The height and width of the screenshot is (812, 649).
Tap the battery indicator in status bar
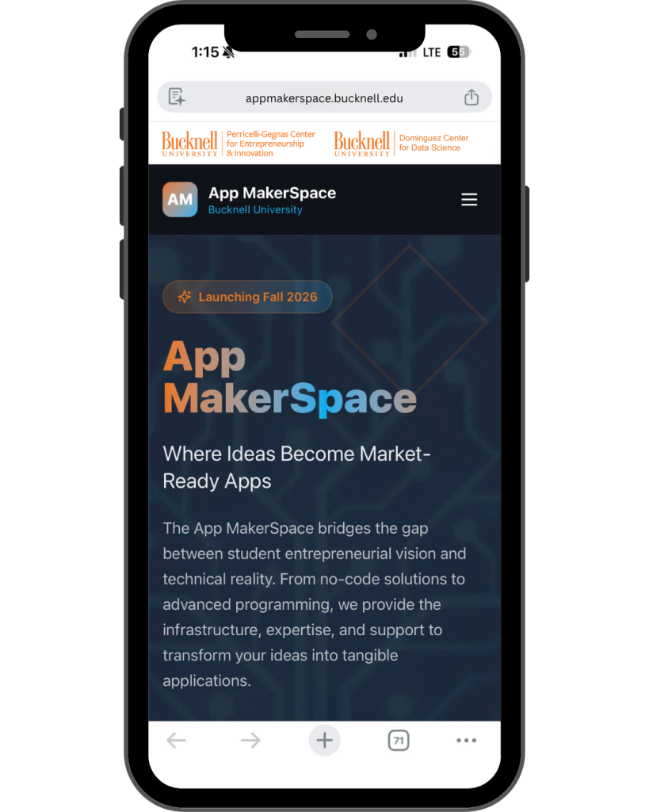pyautogui.click(x=459, y=52)
